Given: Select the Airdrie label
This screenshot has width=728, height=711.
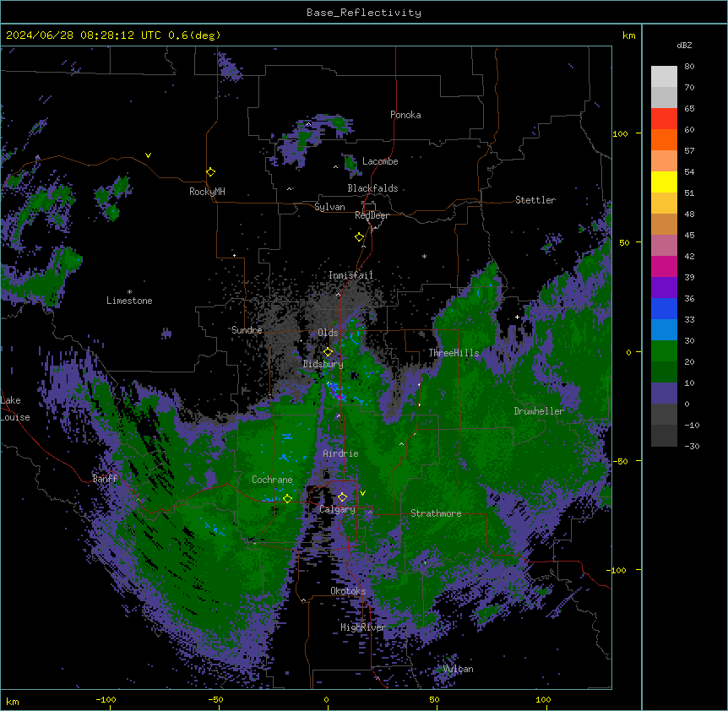Looking at the screenshot, I should coord(341,453).
